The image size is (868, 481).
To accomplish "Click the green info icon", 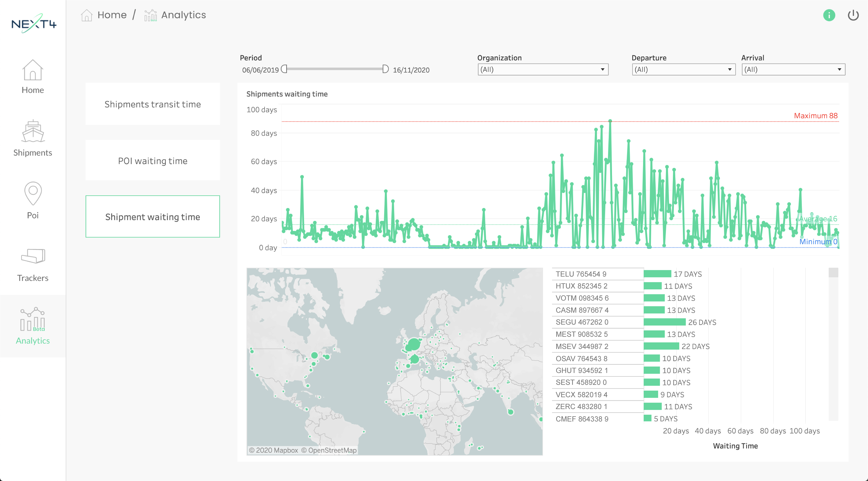I will [829, 15].
